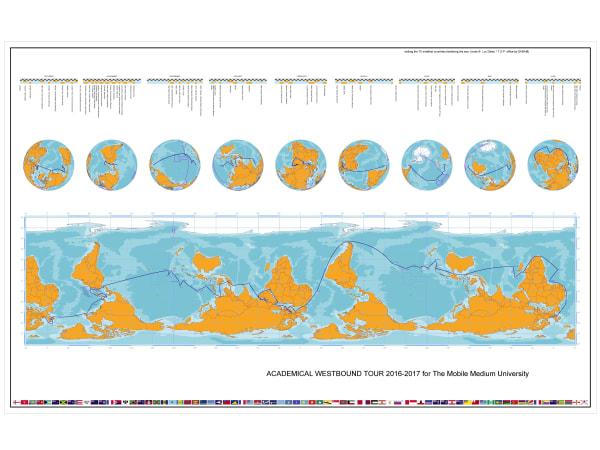Select the fifth globe in the middle of the row
This screenshot has height=450, width=600.
[301, 165]
